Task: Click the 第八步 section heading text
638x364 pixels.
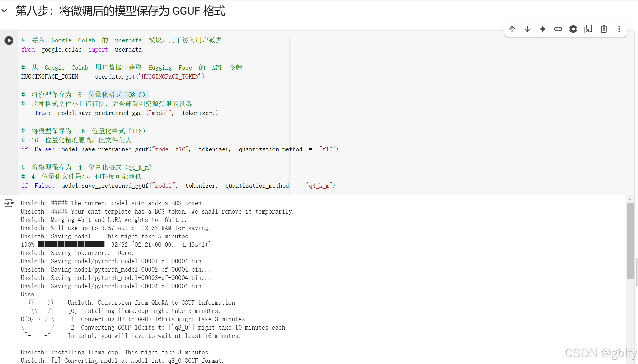Action: (120, 11)
